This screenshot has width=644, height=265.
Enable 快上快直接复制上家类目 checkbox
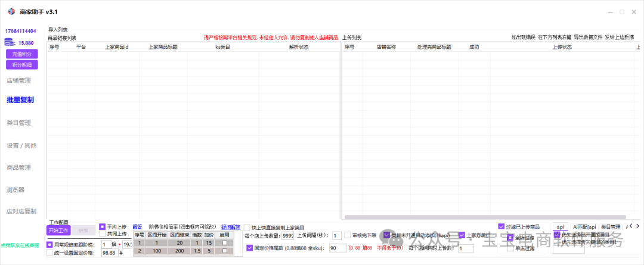coord(247,227)
